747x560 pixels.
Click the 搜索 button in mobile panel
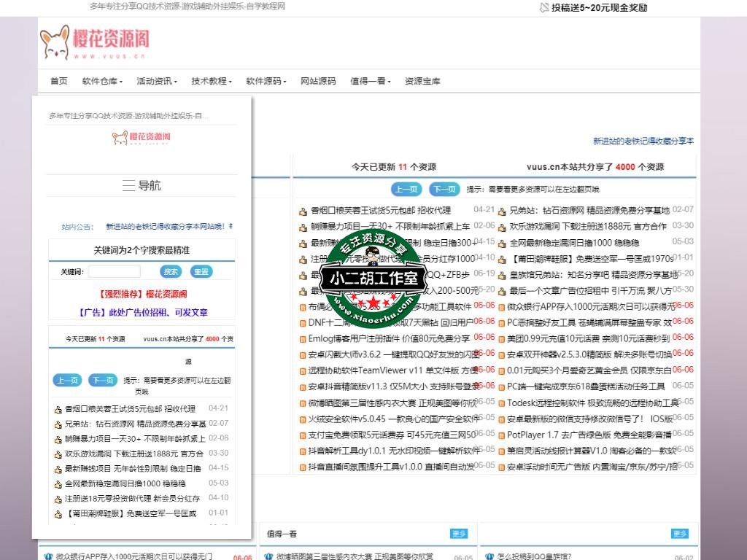tap(171, 272)
